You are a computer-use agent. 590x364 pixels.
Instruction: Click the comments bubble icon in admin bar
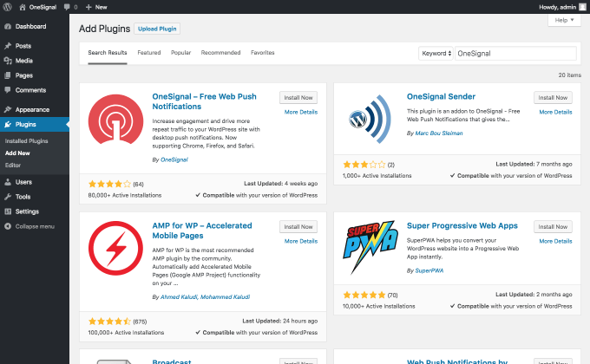pos(67,7)
